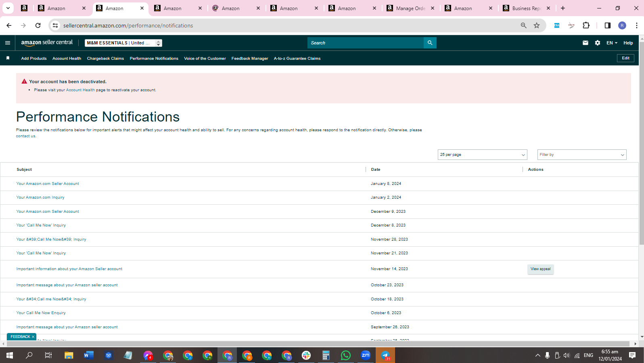Open Windows taskbar search

[x=29, y=355]
